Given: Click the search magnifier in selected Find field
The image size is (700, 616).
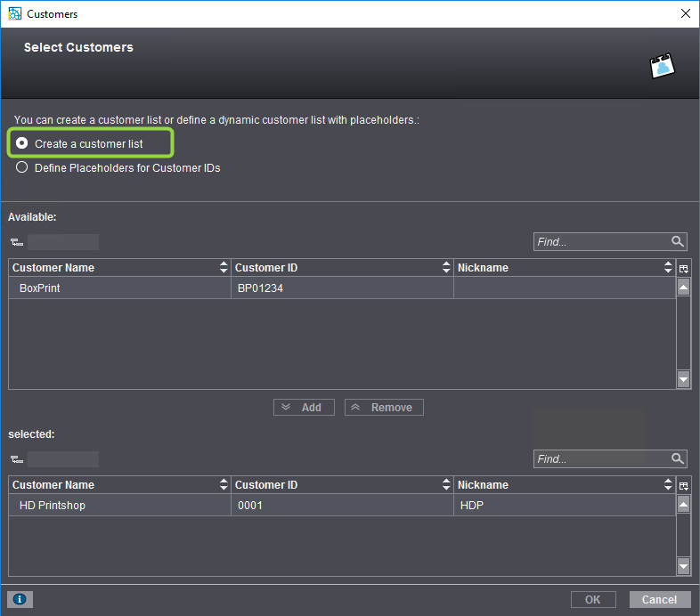Looking at the screenshot, I should tap(678, 458).
